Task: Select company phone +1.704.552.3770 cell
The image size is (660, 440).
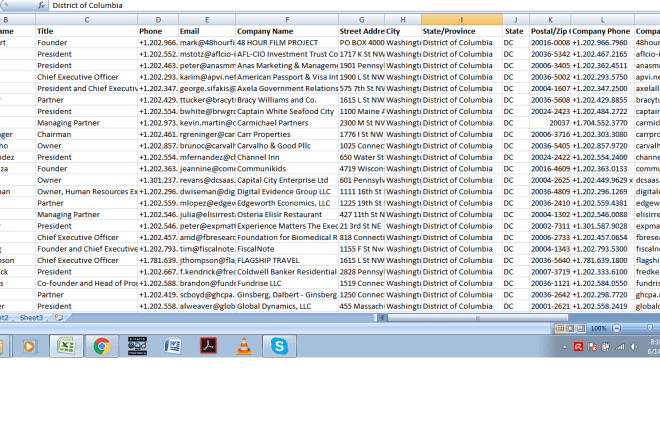Action: point(602,123)
